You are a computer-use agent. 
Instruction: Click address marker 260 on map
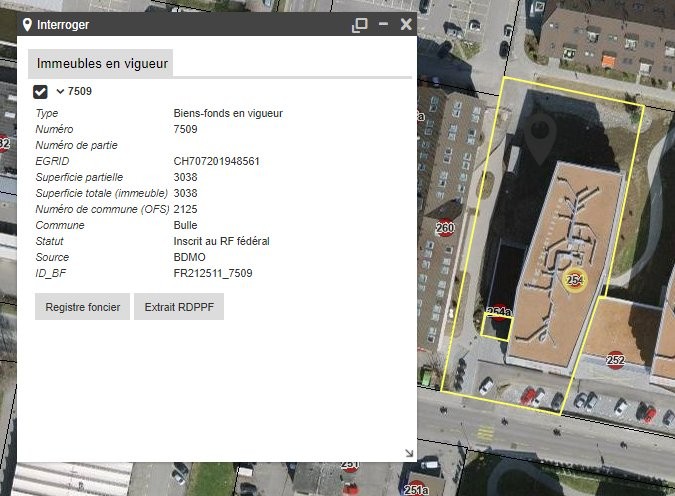pyautogui.click(x=445, y=229)
